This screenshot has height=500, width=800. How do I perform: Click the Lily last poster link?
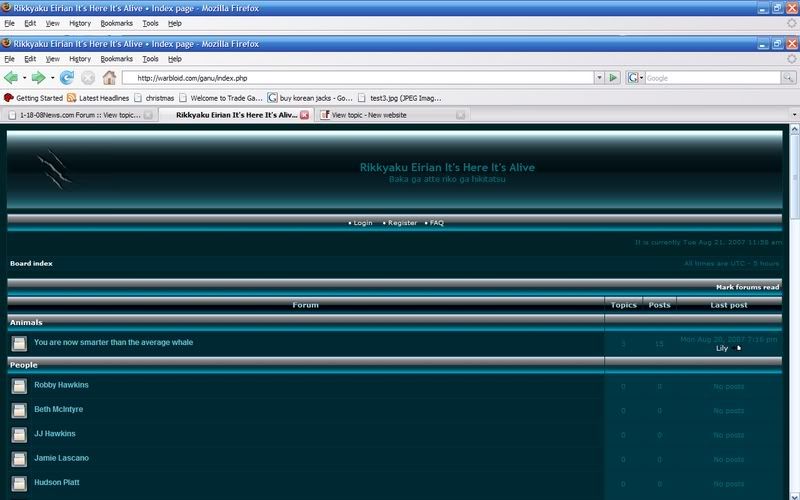pos(721,348)
